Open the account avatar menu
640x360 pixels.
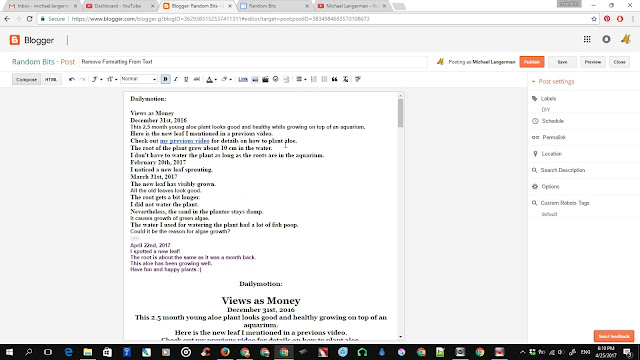coord(626,39)
